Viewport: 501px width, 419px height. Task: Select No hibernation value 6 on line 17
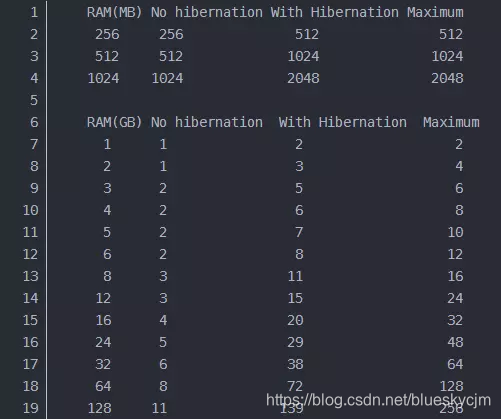163,364
